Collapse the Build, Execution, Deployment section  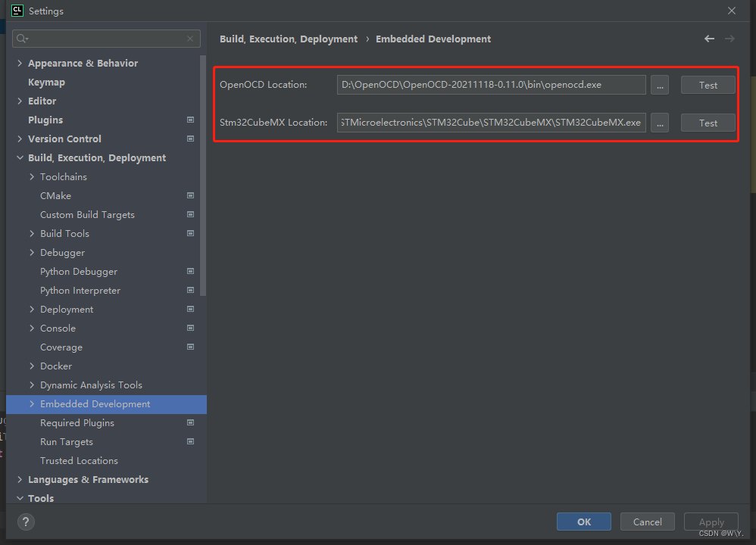pyautogui.click(x=19, y=157)
